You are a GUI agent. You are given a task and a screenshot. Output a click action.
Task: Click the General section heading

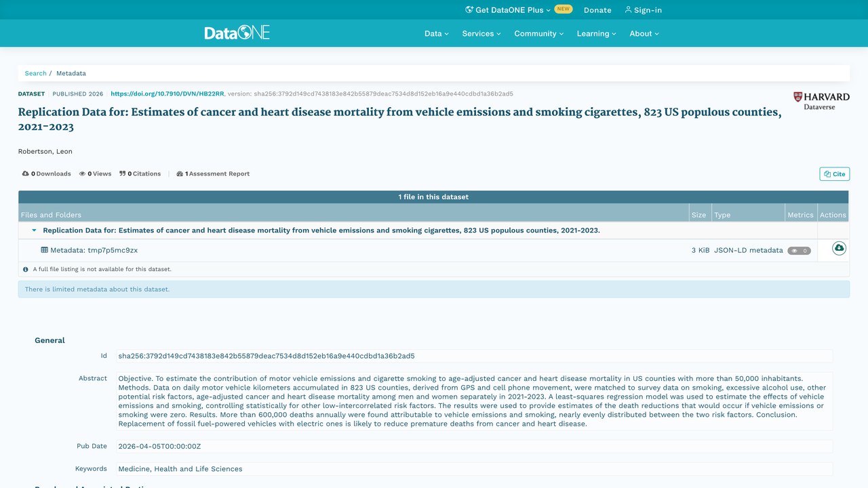[50, 340]
